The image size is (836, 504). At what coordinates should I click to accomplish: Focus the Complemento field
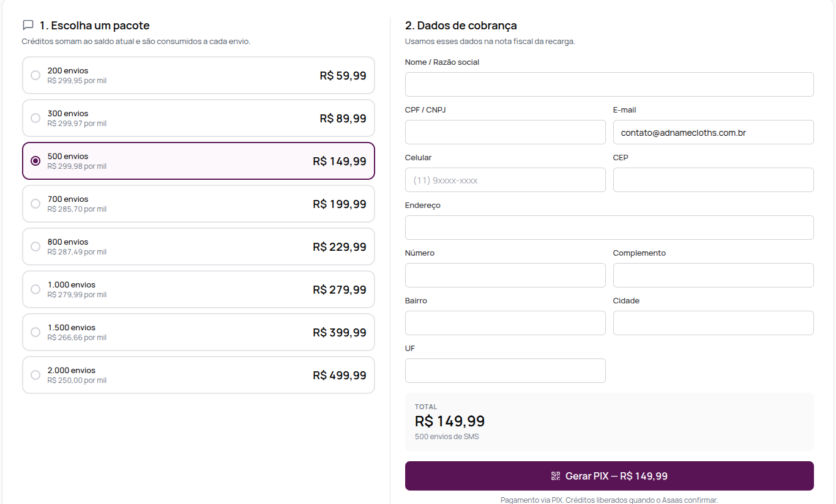(713, 275)
